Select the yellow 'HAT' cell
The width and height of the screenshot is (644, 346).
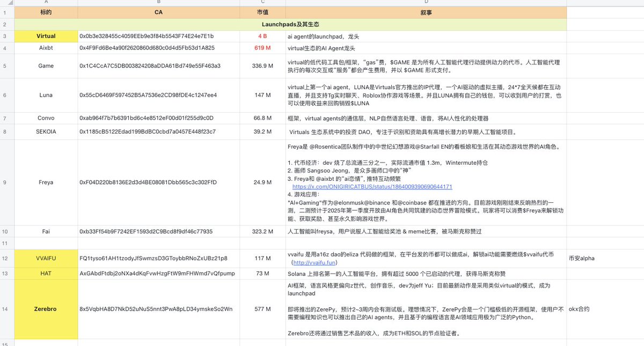[46, 273]
